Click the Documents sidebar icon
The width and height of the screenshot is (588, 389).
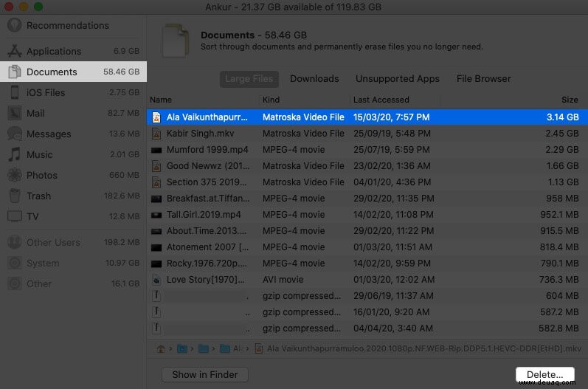coord(15,72)
